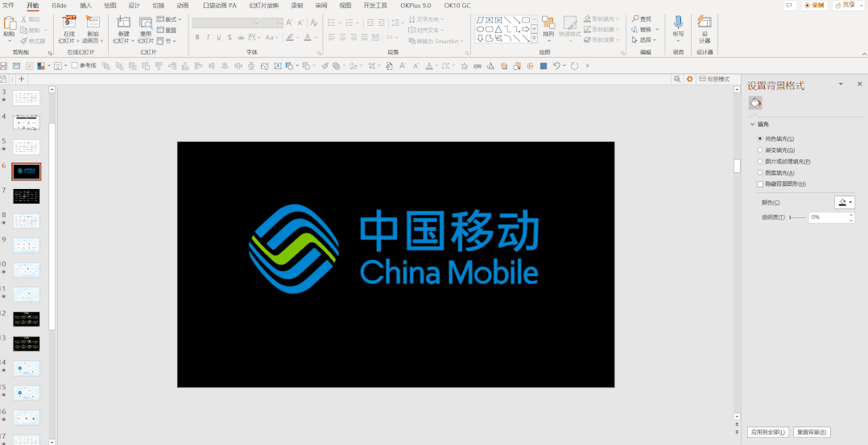Click the crop icon in quick toolbar
The width and height of the screenshot is (868, 445).
[x=371, y=66]
